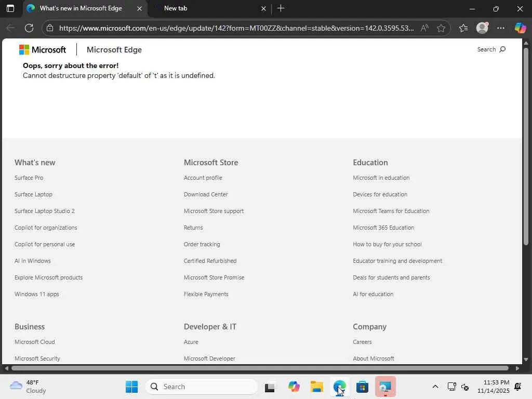
Task: Click the browser back arrow
Action: (x=11, y=28)
